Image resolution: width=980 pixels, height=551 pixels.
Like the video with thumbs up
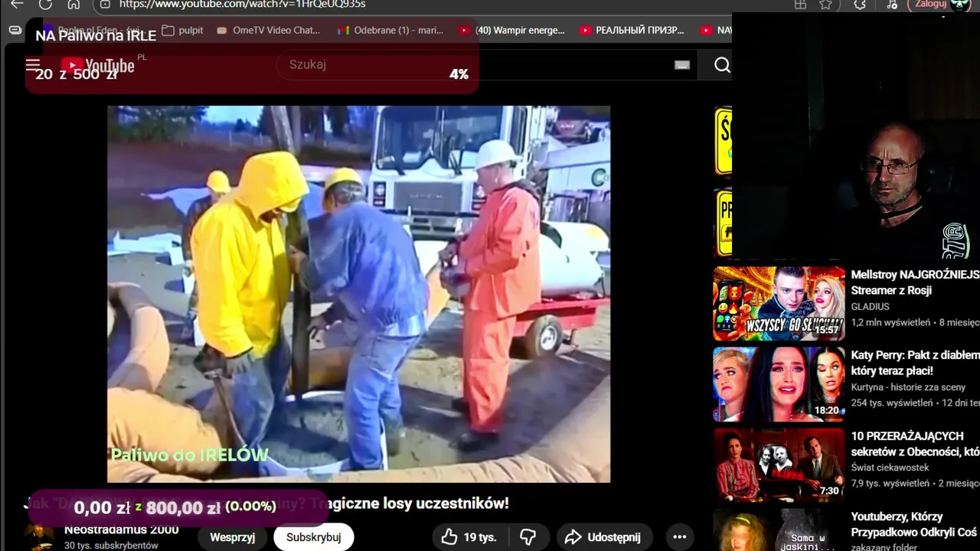pyautogui.click(x=469, y=537)
